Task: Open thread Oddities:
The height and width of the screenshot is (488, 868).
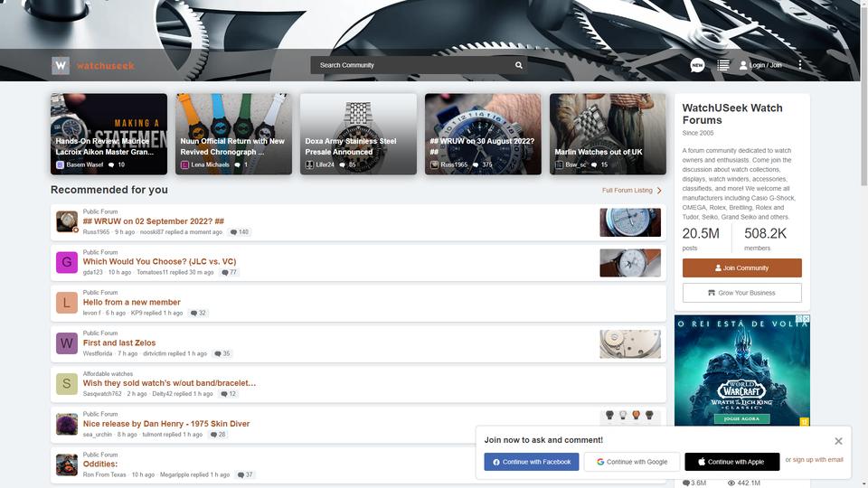Action: coord(100,465)
